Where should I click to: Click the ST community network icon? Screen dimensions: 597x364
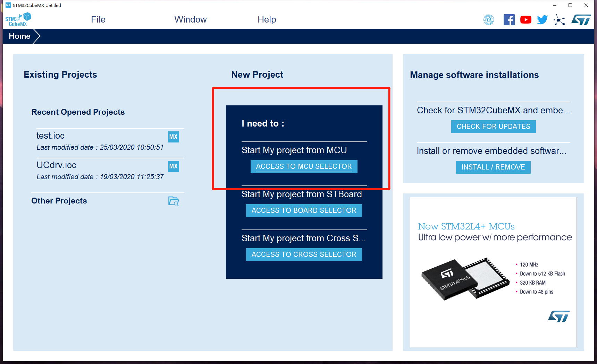pyautogui.click(x=559, y=20)
